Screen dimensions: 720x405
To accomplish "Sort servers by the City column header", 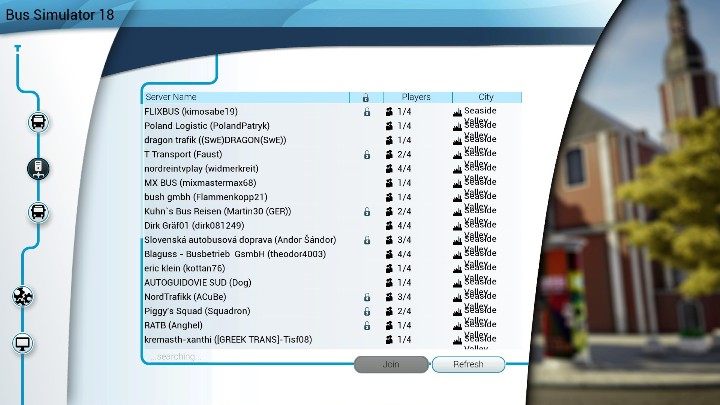I will (487, 97).
